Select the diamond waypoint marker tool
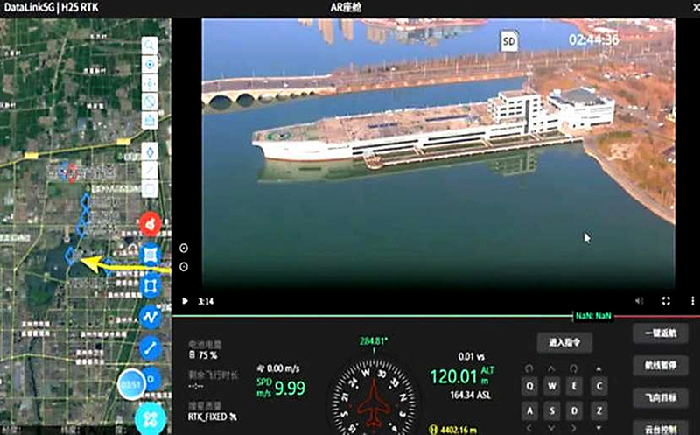 pos(150,152)
